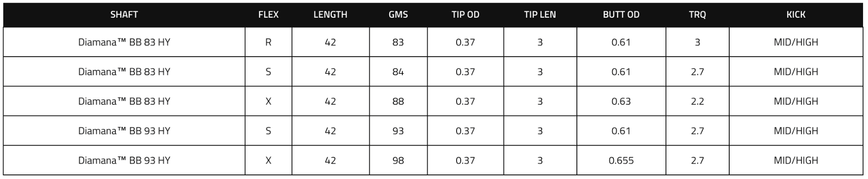Click the GMS value 88

point(398,101)
